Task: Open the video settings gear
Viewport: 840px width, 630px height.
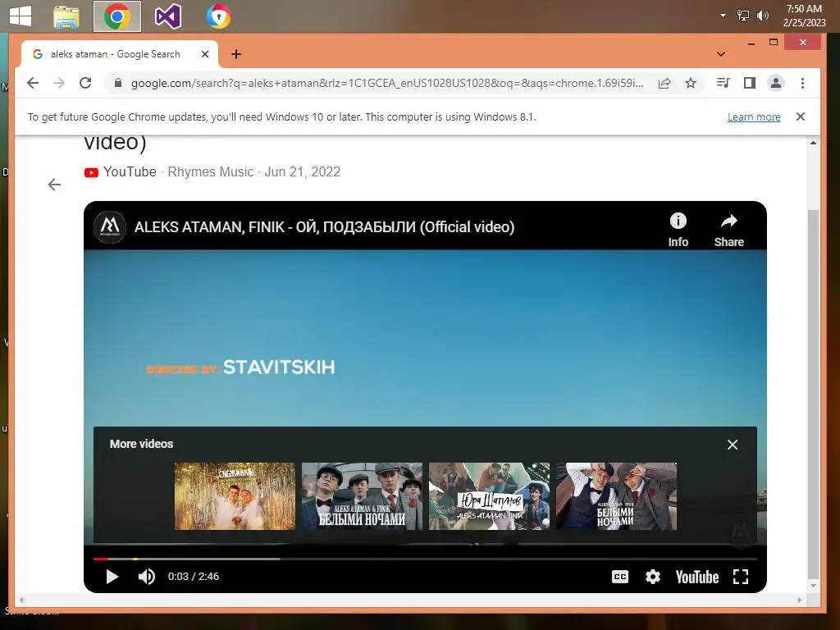Action: [652, 577]
